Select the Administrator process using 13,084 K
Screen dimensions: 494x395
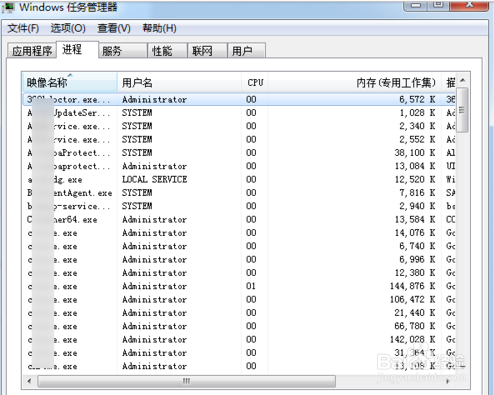point(239,166)
